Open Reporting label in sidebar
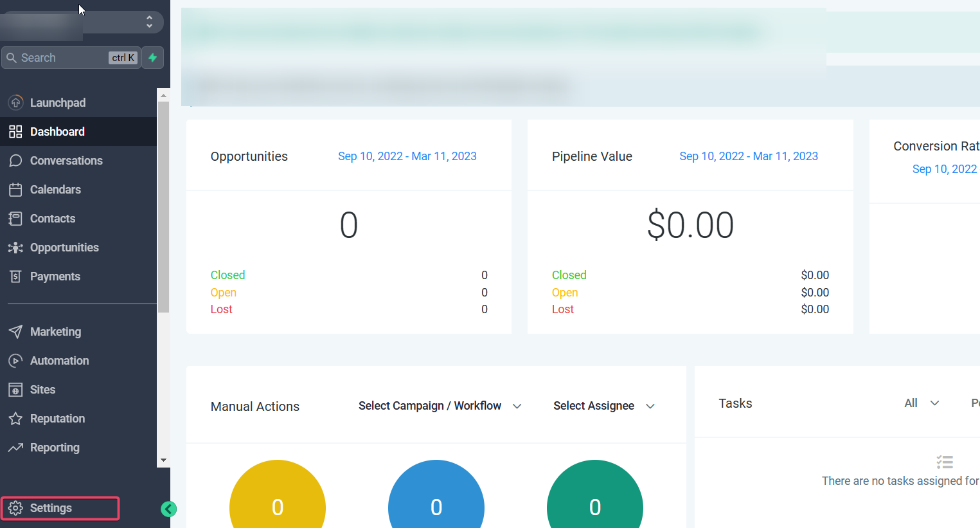980x528 pixels. (x=55, y=447)
